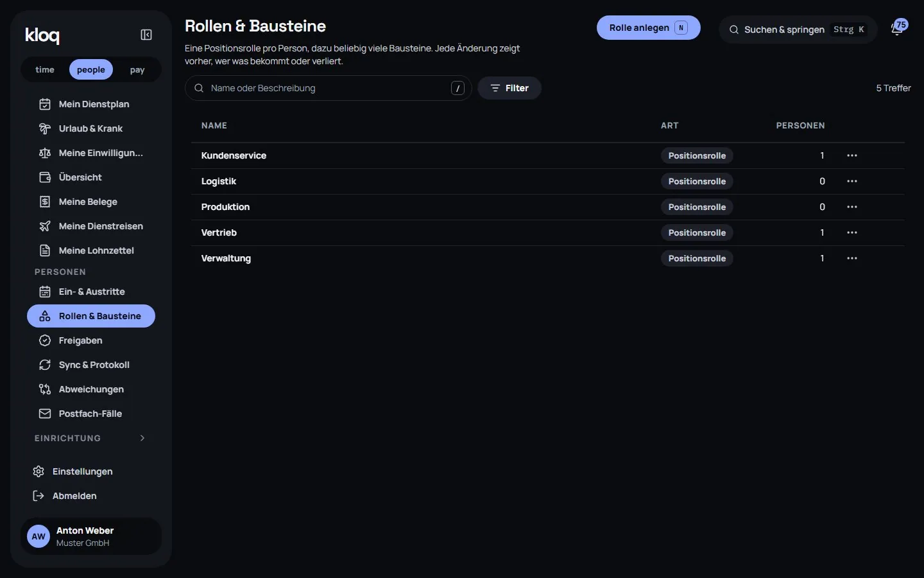This screenshot has height=578, width=924.
Task: Select the people tab
Action: 91,69
